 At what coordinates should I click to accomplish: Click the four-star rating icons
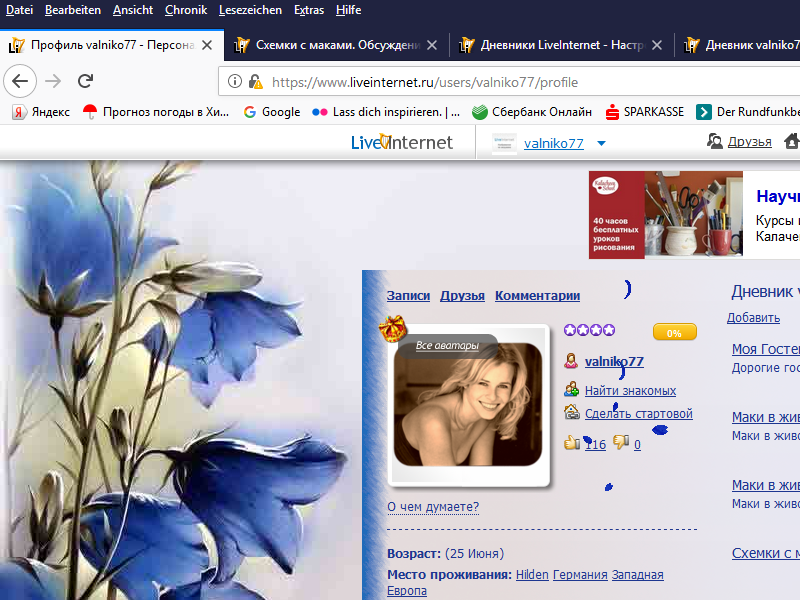(x=589, y=330)
